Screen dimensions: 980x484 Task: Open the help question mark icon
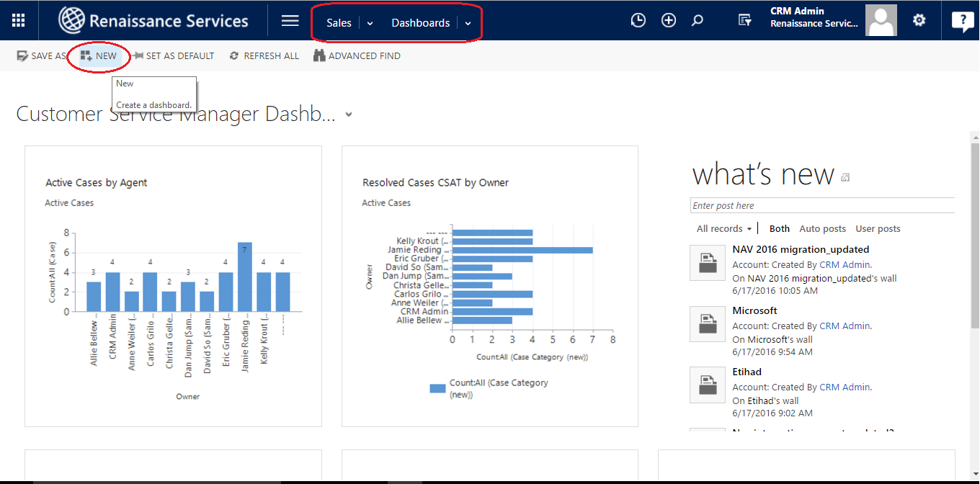coord(962,21)
